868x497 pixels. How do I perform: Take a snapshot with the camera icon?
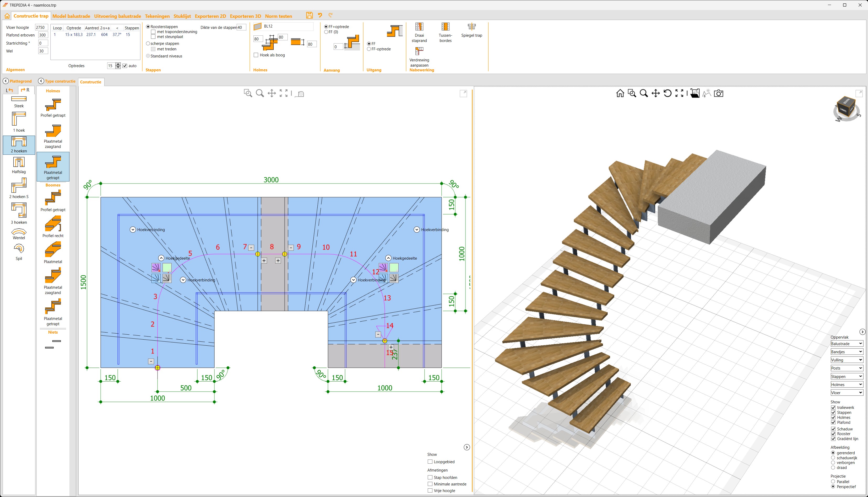coord(719,93)
